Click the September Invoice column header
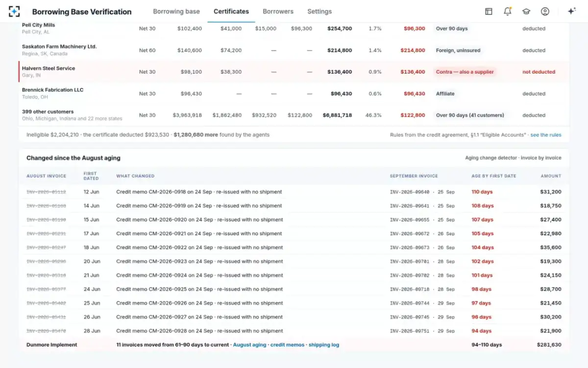 (414, 176)
